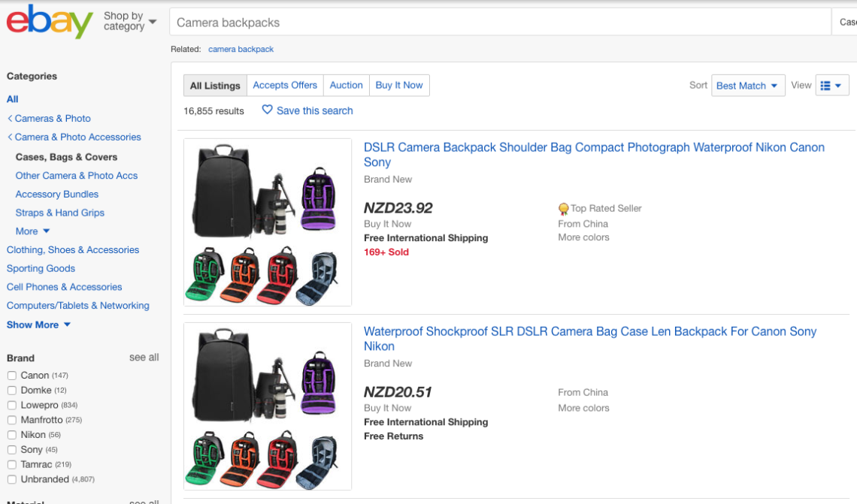Open the Straps & Hand Grips category
857x504 pixels.
point(59,213)
